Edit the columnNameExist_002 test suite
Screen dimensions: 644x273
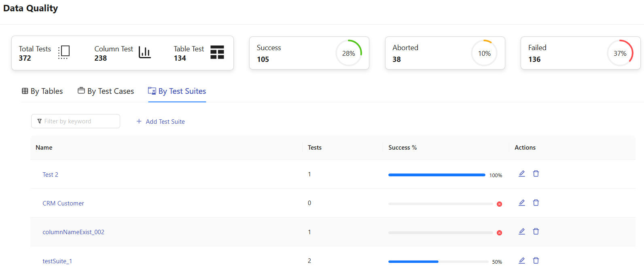coord(522,231)
